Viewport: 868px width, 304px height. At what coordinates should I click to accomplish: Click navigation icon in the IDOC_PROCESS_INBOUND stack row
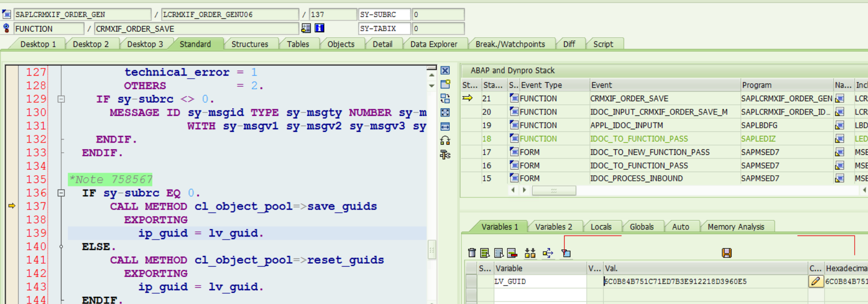pos(839,178)
